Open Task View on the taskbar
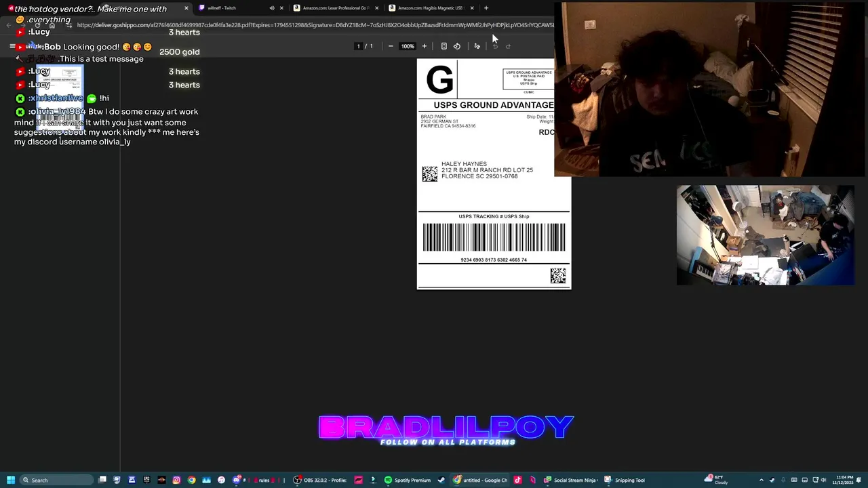The height and width of the screenshot is (488, 868). pos(102,480)
